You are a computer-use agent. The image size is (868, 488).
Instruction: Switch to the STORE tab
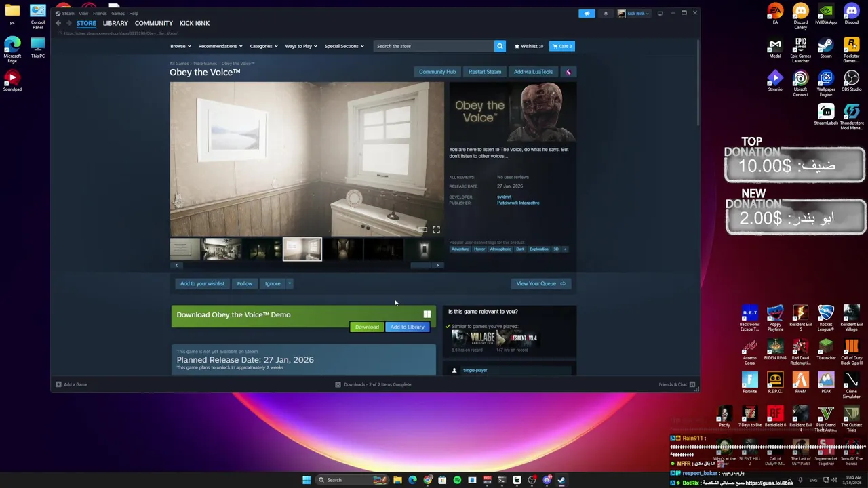[x=86, y=23]
